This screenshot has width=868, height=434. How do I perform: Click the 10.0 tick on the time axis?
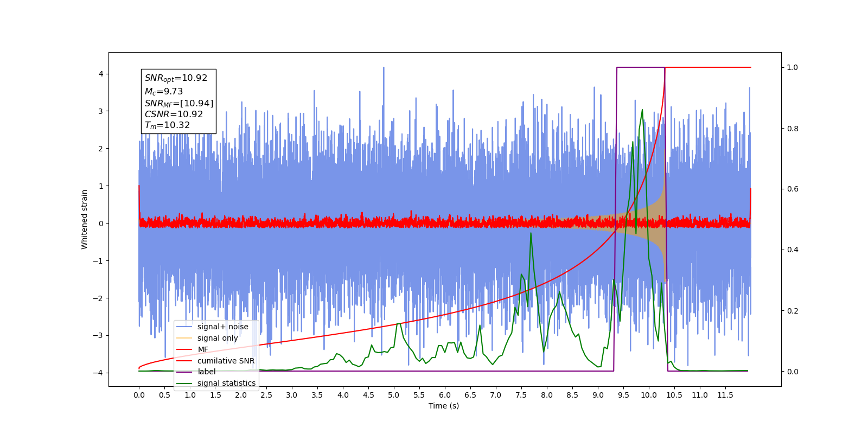649,395
